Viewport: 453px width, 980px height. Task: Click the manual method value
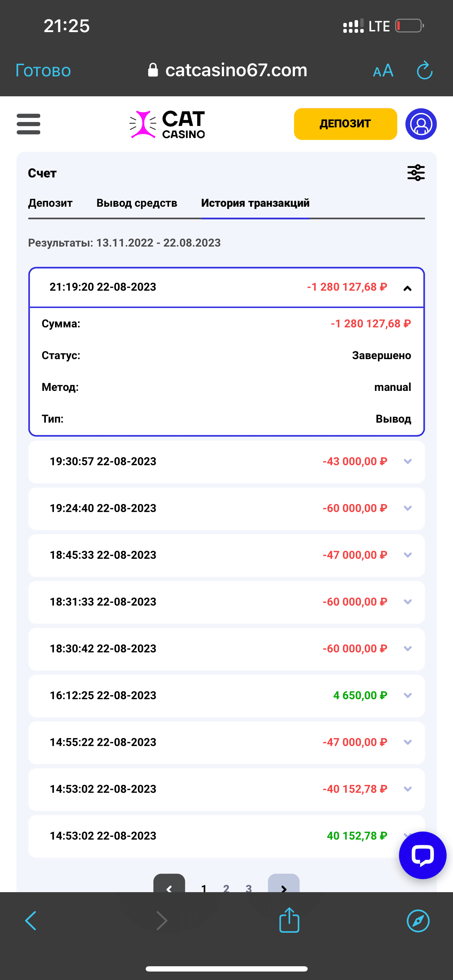[393, 387]
